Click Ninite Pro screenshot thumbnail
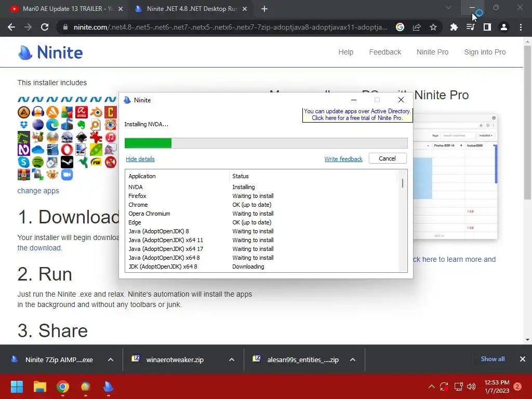This screenshot has height=399, width=532. click(456, 177)
